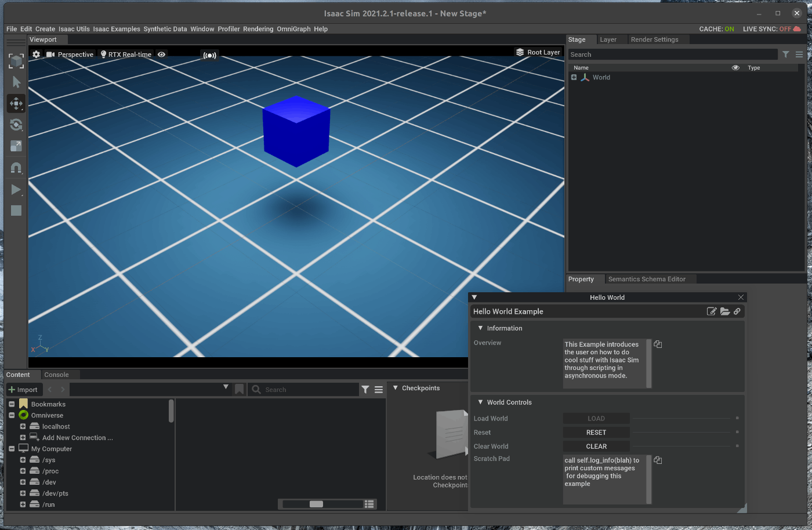Collapse the Checkpoints section

396,388
